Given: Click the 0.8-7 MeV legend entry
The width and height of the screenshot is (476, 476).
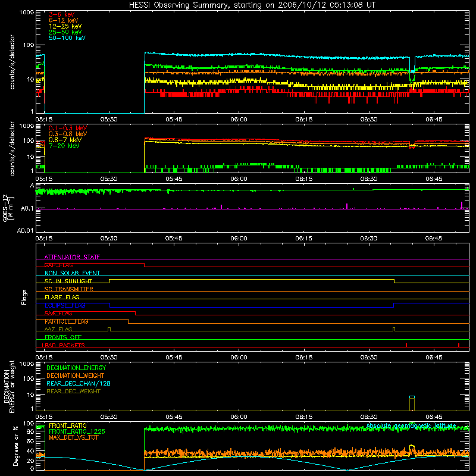Looking at the screenshot, I should tap(65, 140).
